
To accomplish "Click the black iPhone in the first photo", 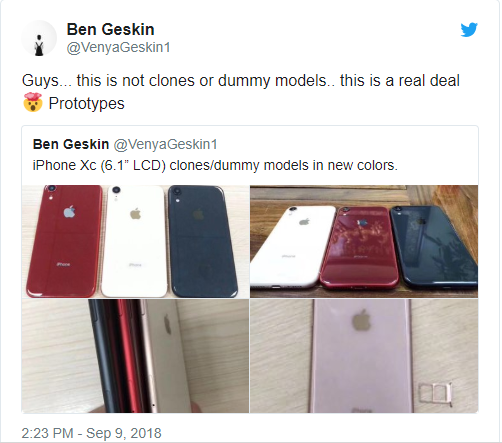I will click(x=202, y=241).
